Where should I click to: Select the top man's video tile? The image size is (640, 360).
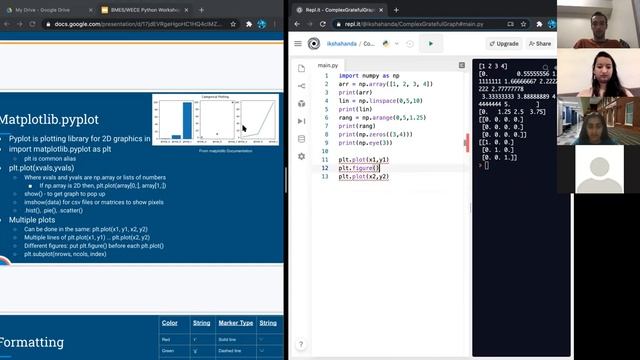click(x=598, y=24)
